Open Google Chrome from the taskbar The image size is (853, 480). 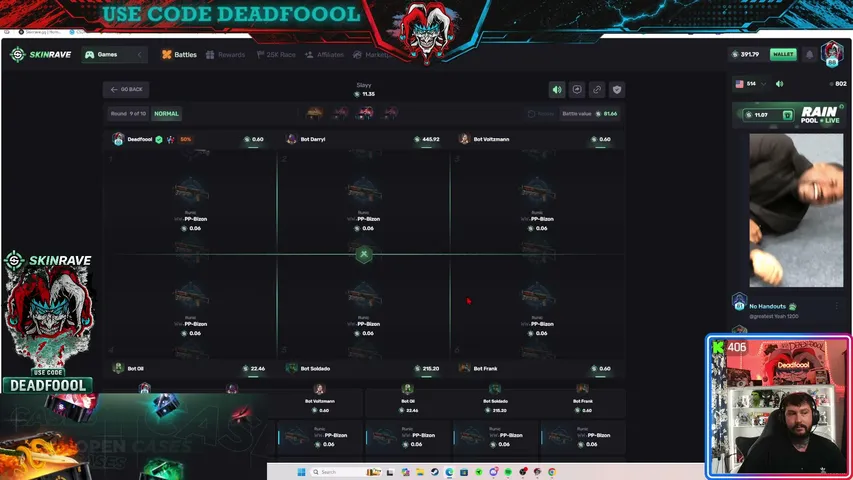(552, 472)
